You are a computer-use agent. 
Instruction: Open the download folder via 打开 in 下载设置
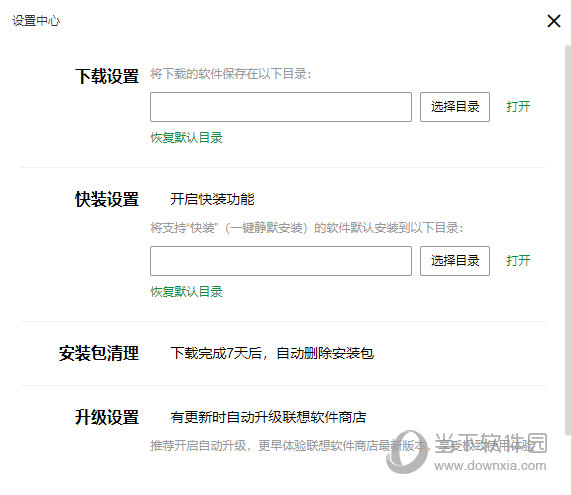click(x=518, y=107)
